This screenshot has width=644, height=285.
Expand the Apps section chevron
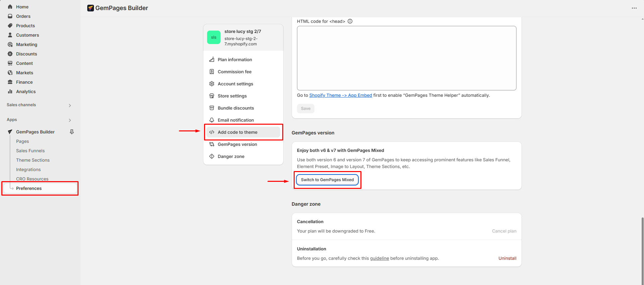tap(70, 120)
